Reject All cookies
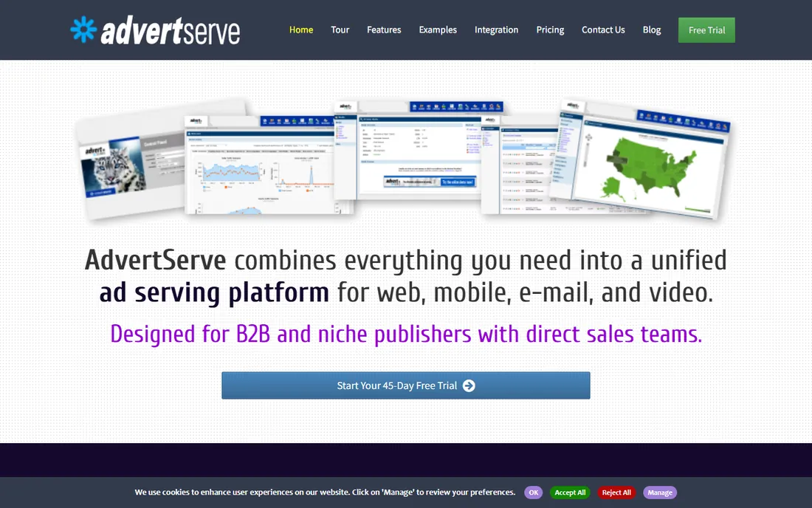The image size is (812, 508). coord(616,492)
